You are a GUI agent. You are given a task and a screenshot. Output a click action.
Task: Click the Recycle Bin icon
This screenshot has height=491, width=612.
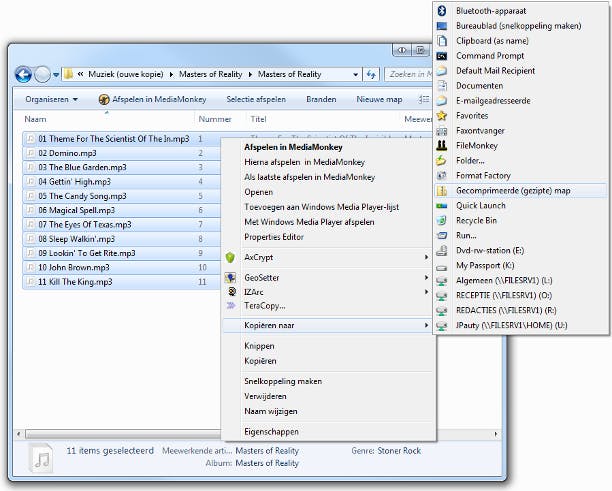coord(441,221)
